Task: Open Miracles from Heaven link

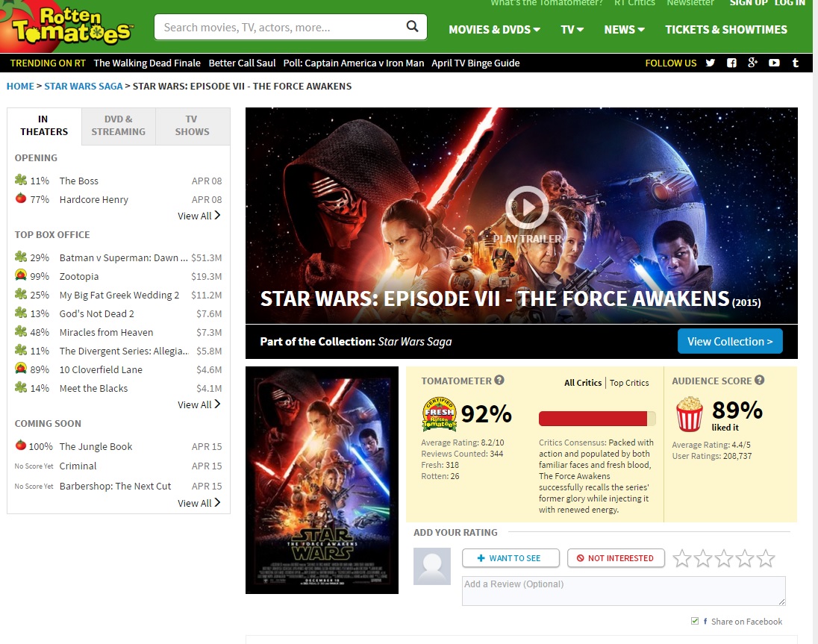Action: tap(107, 332)
